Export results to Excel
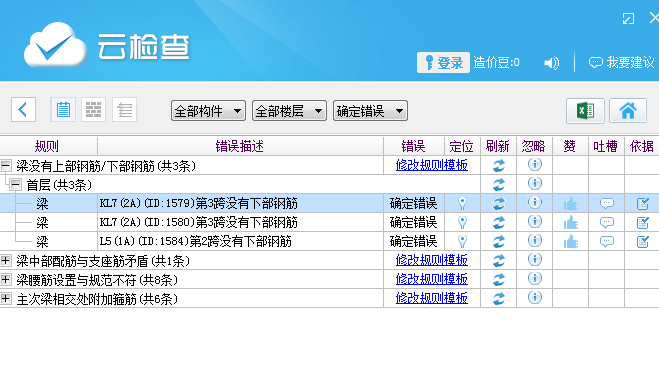This screenshot has height=382, width=659. 585,111
